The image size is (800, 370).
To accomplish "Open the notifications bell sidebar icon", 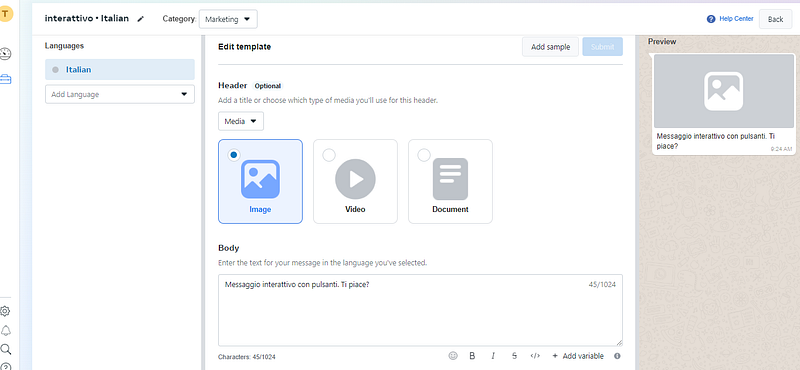I will point(6,330).
